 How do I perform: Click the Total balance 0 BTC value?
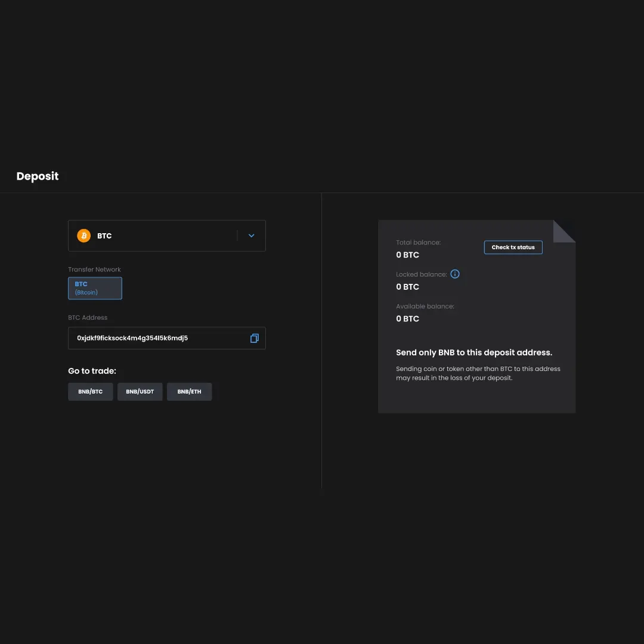407,255
